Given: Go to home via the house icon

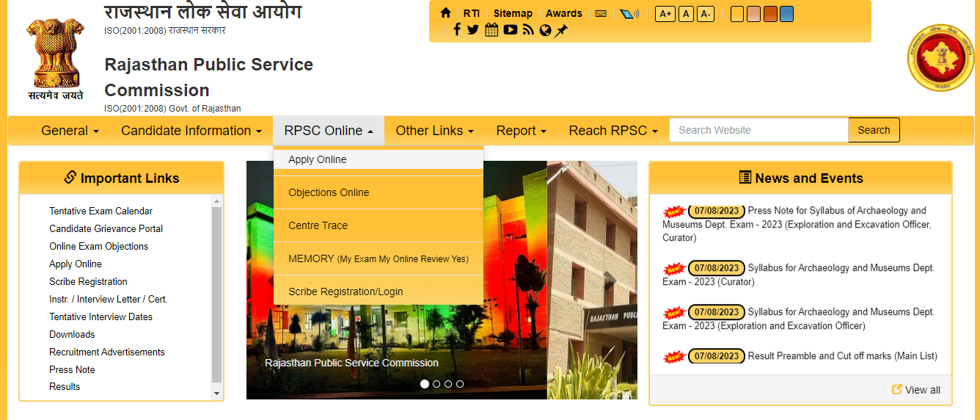Looking at the screenshot, I should pyautogui.click(x=445, y=13).
